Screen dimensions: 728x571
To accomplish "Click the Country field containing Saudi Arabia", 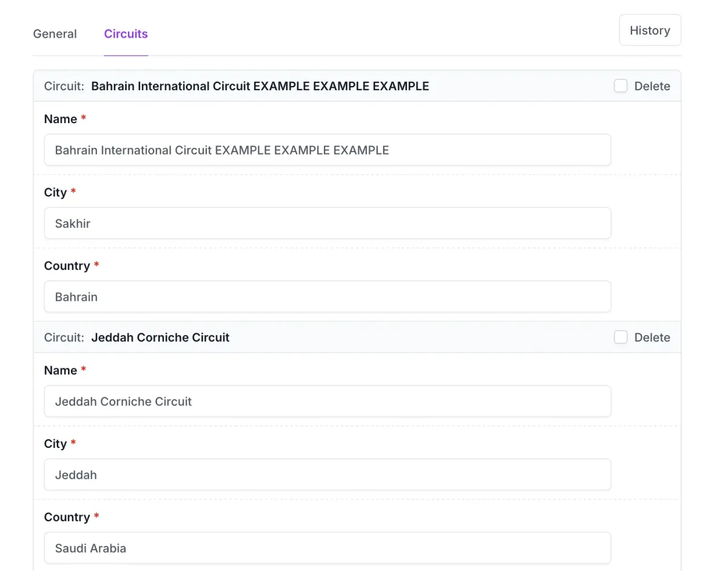I will (x=328, y=548).
